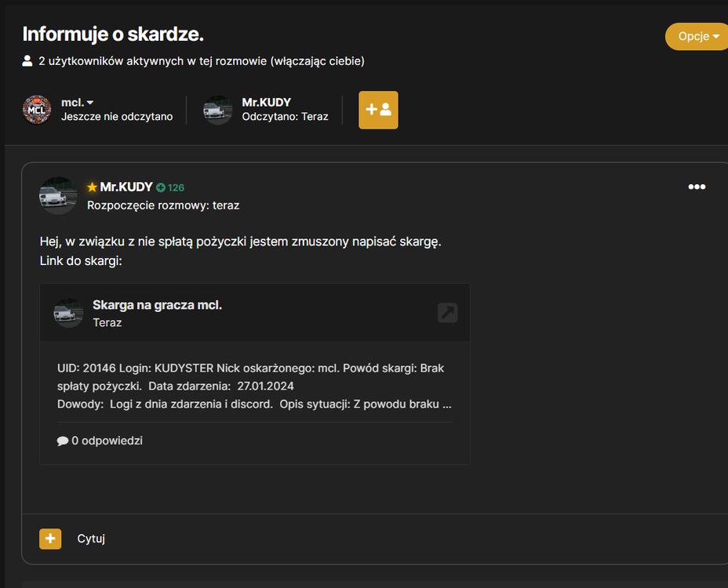728x588 pixels.
Task: Open the Opcje dropdown button
Action: pyautogui.click(x=697, y=36)
